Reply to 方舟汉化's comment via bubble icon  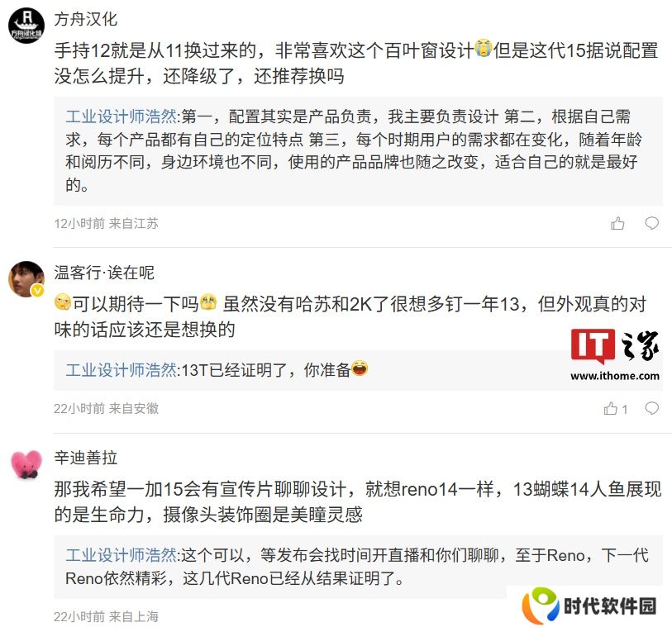(652, 223)
